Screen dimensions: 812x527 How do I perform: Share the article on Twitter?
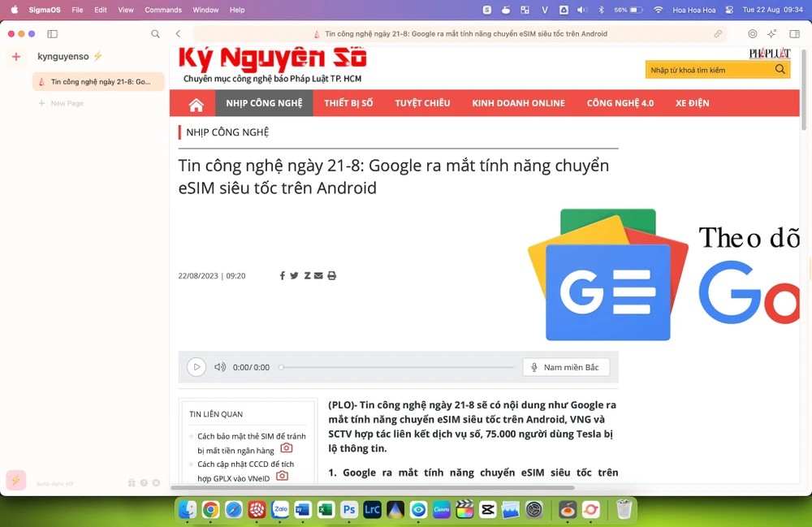click(294, 276)
